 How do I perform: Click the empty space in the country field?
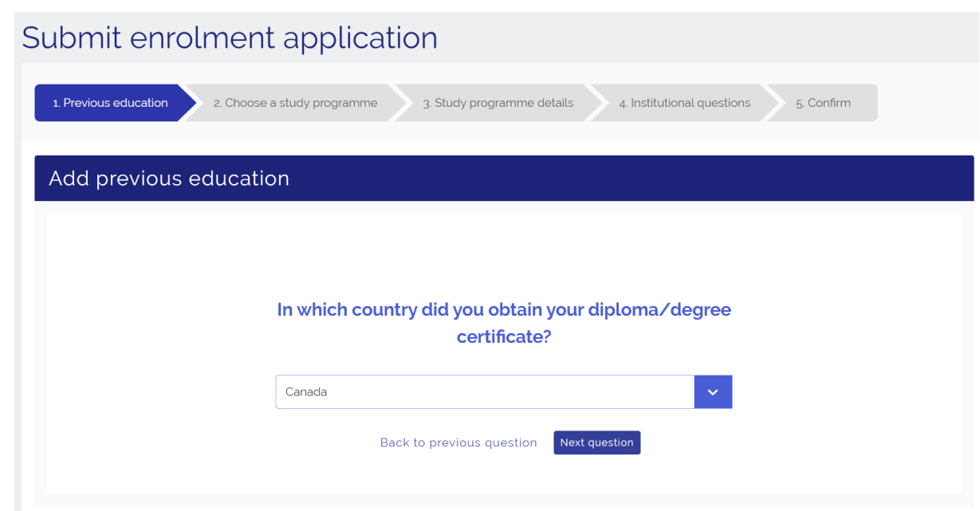518,392
